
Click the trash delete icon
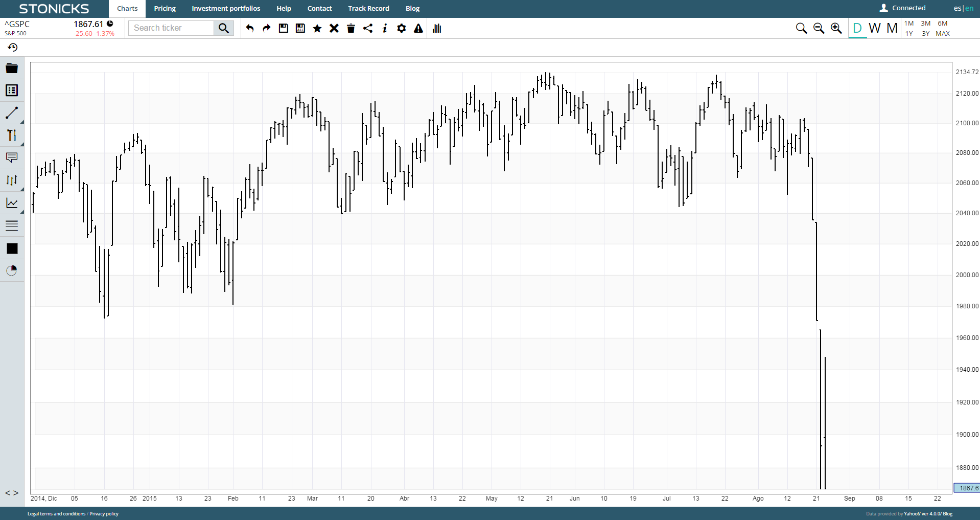point(351,28)
